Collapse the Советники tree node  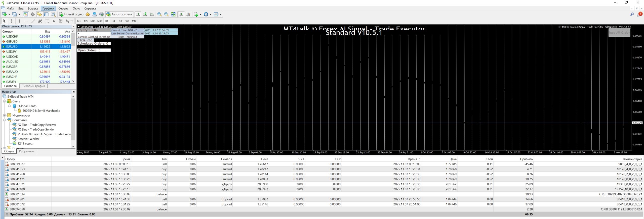(x=4, y=120)
